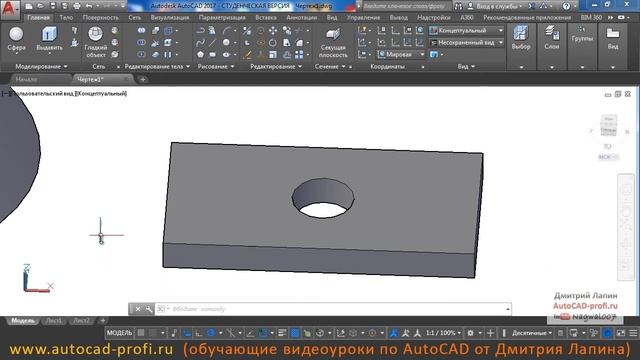The height and width of the screenshot is (360, 640).
Task: Select the Move tool in Редактирование panel
Action: [273, 31]
